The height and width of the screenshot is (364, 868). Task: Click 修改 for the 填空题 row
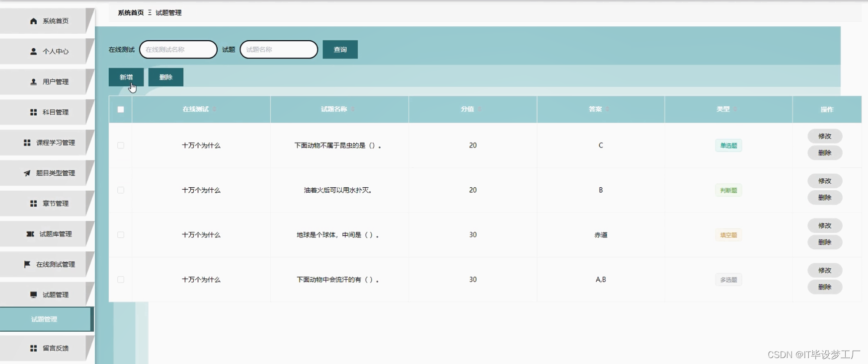(x=825, y=225)
